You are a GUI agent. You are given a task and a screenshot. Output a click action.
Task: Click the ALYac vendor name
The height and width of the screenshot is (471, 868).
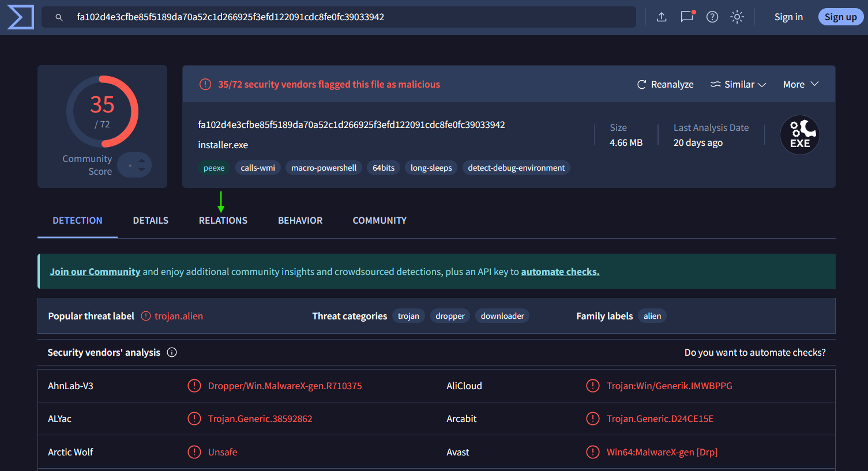[59, 419]
